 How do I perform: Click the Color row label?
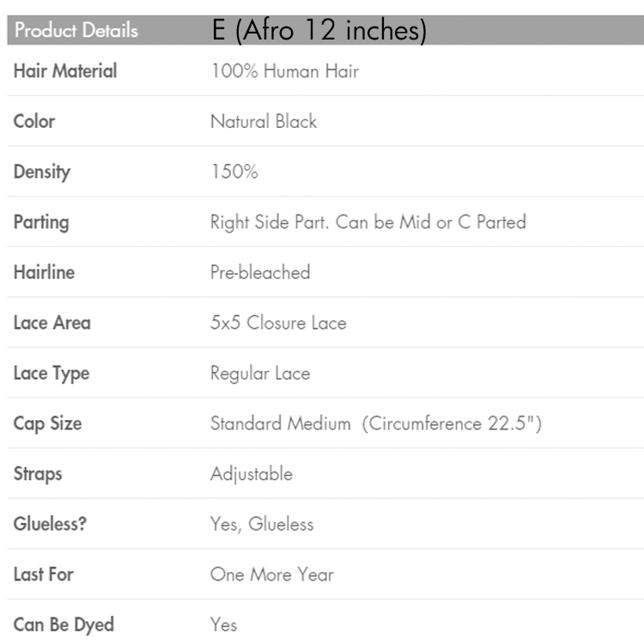[34, 121]
